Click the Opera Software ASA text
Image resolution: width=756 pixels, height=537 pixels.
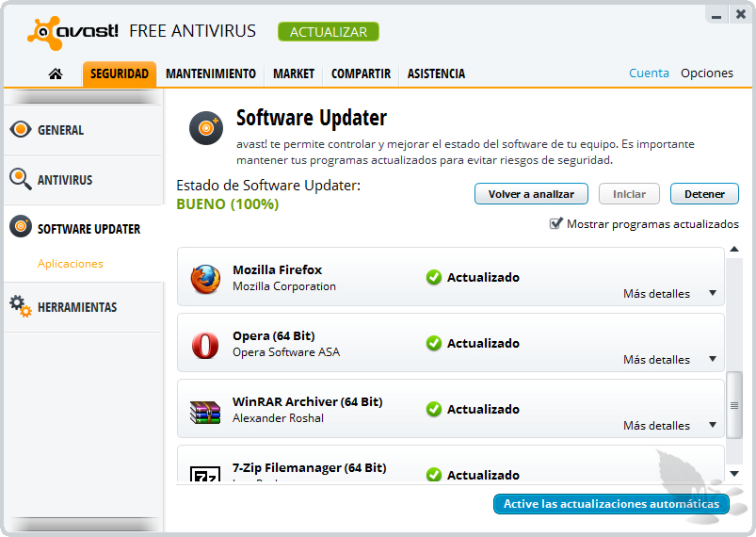(286, 352)
